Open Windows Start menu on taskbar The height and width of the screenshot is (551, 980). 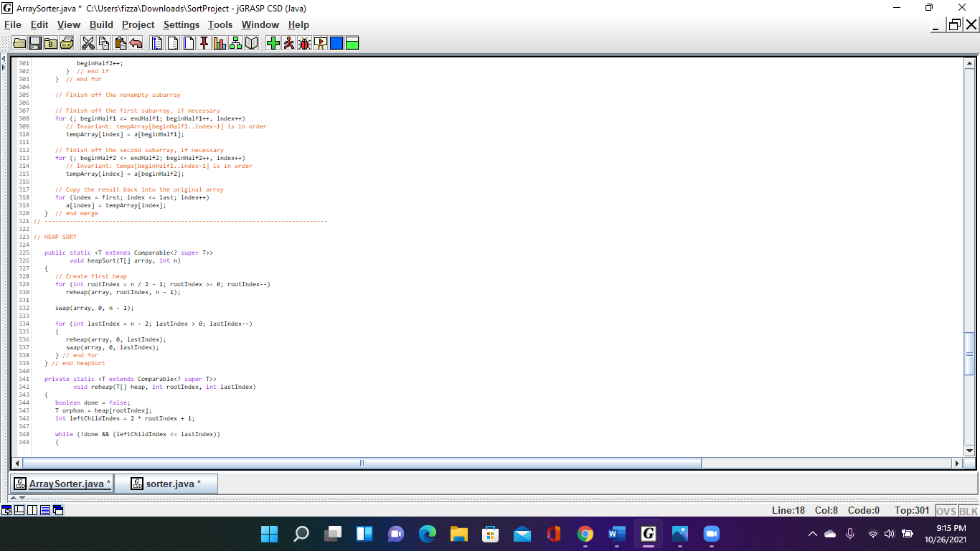tap(269, 534)
